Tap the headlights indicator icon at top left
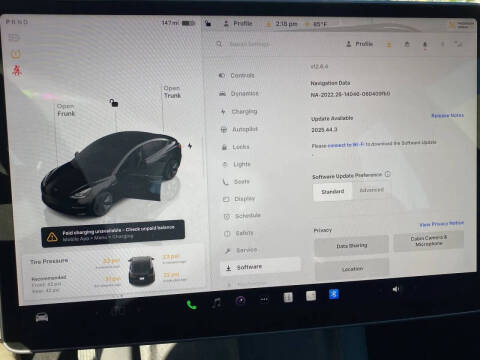The image size is (480, 360). pos(14,37)
